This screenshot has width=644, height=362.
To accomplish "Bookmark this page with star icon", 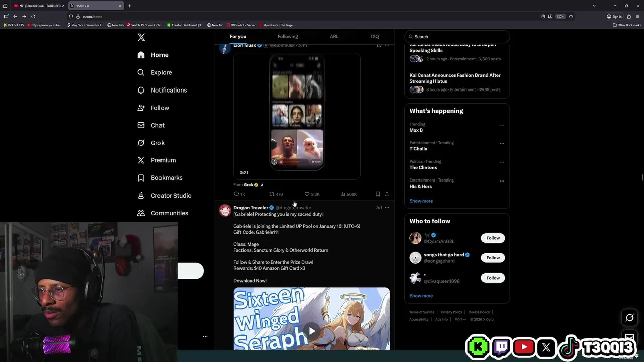I will (x=570, y=16).
